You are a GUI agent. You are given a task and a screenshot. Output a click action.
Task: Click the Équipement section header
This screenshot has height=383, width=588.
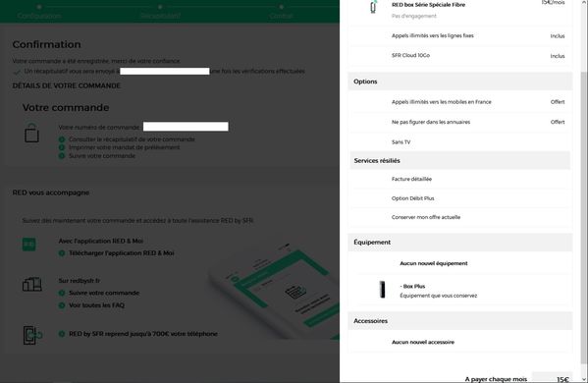pyautogui.click(x=460, y=243)
